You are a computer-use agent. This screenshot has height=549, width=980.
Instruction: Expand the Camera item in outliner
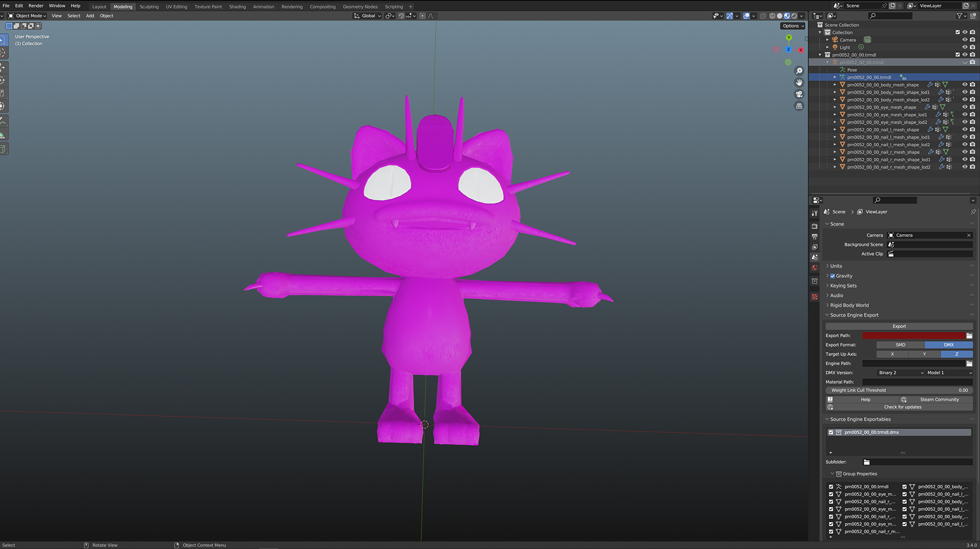(828, 40)
